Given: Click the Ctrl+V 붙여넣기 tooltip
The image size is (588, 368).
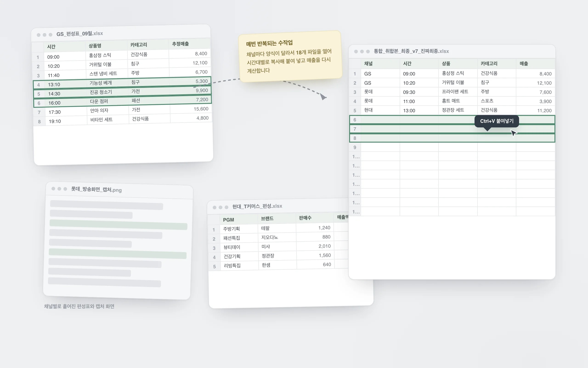Looking at the screenshot, I should point(497,121).
